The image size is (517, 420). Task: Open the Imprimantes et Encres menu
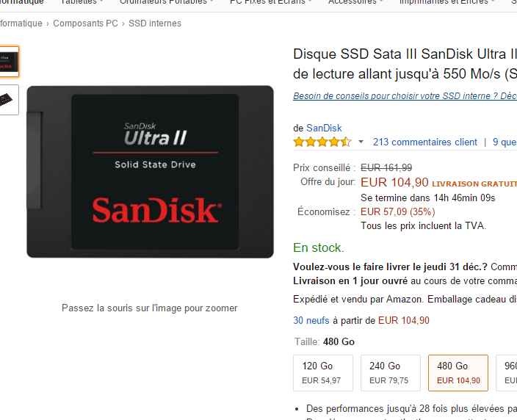click(446, 2)
